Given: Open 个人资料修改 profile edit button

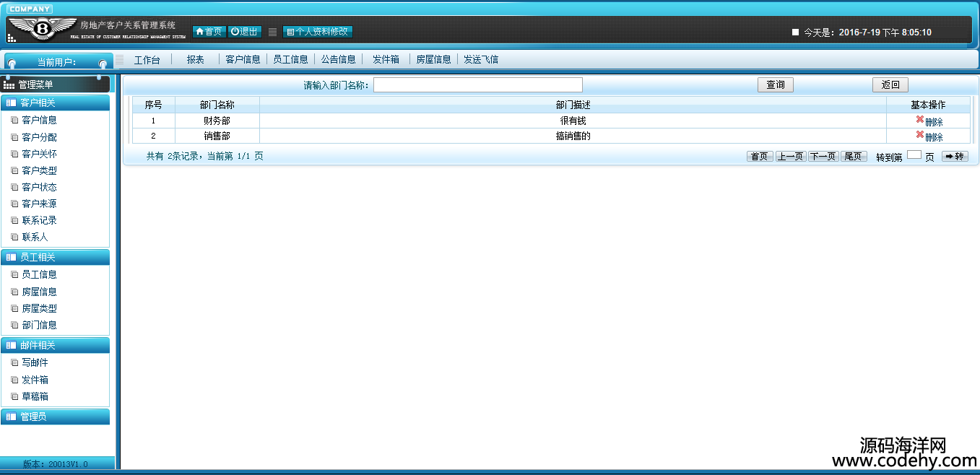Looking at the screenshot, I should (x=318, y=32).
